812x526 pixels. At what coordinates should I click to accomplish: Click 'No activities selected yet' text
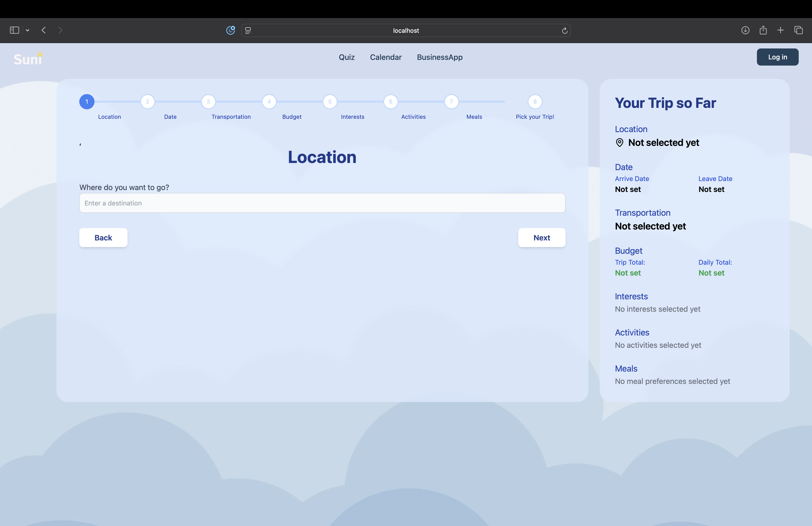coord(658,345)
